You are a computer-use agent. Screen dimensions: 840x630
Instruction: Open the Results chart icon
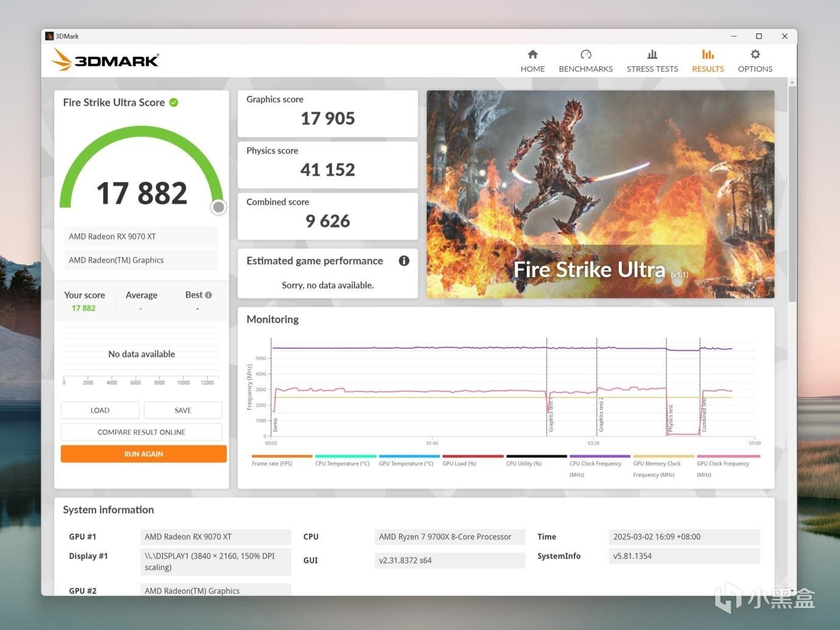[x=708, y=54]
